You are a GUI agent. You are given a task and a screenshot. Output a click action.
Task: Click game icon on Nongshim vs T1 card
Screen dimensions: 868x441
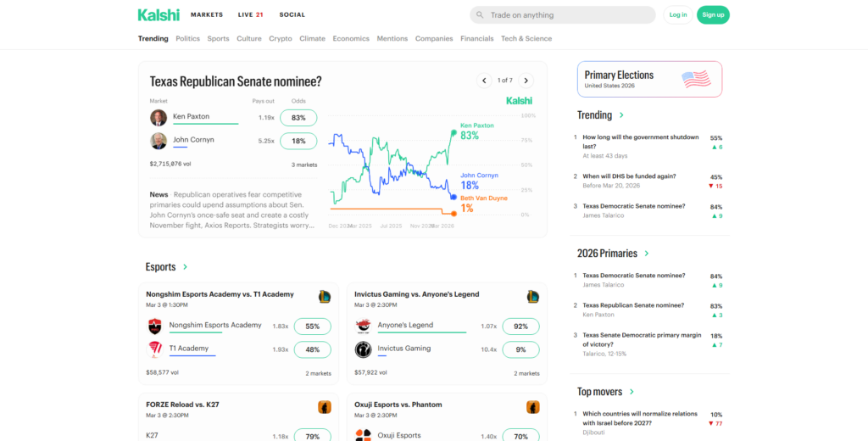(325, 296)
